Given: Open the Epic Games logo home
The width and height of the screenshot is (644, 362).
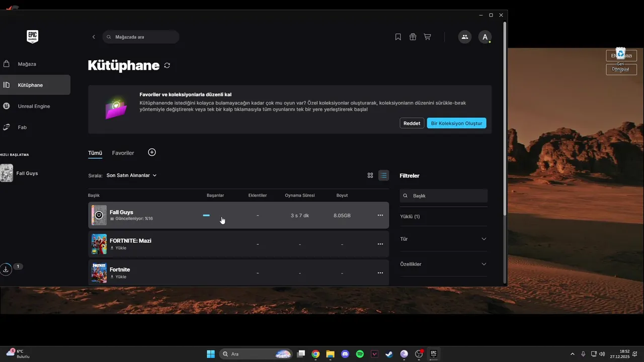Looking at the screenshot, I should 33,37.
